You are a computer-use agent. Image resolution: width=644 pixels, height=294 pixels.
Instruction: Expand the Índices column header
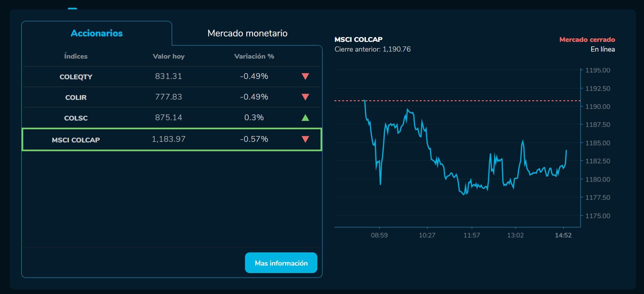pos(76,56)
